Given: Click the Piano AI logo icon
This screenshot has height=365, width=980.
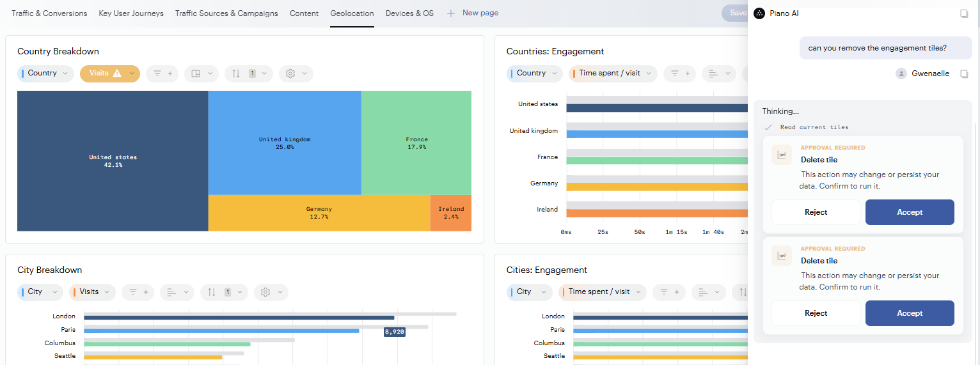Looking at the screenshot, I should pyautogui.click(x=759, y=13).
